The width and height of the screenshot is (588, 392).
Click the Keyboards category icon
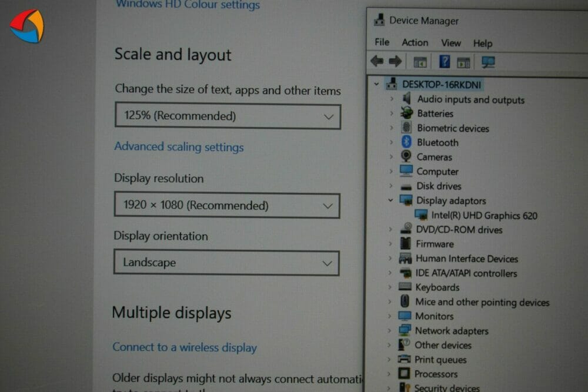405,287
